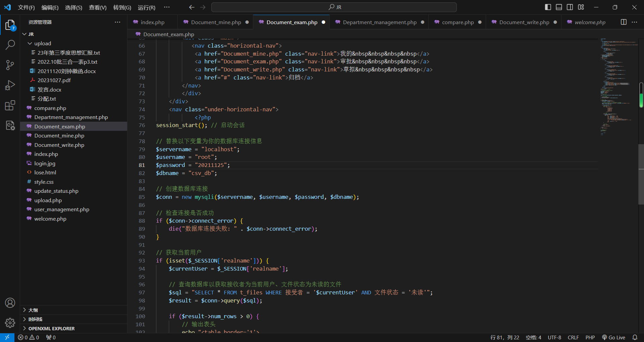Open style.css in the explorer

tap(44, 182)
